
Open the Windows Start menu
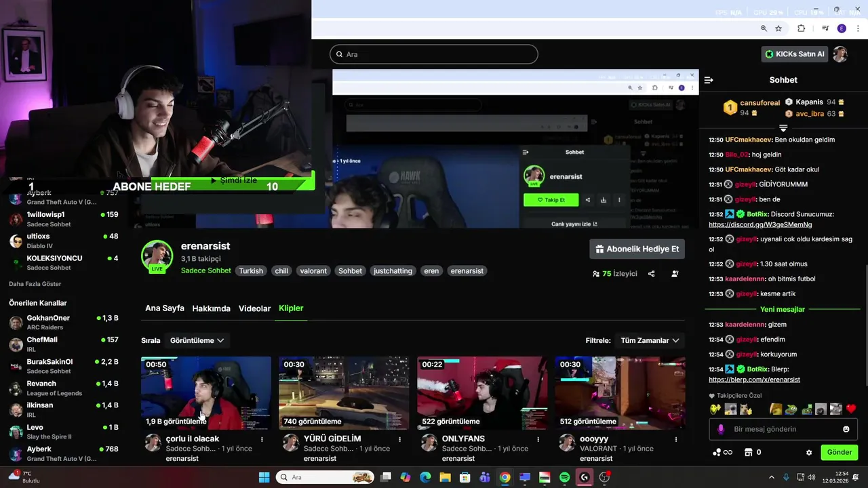click(264, 477)
